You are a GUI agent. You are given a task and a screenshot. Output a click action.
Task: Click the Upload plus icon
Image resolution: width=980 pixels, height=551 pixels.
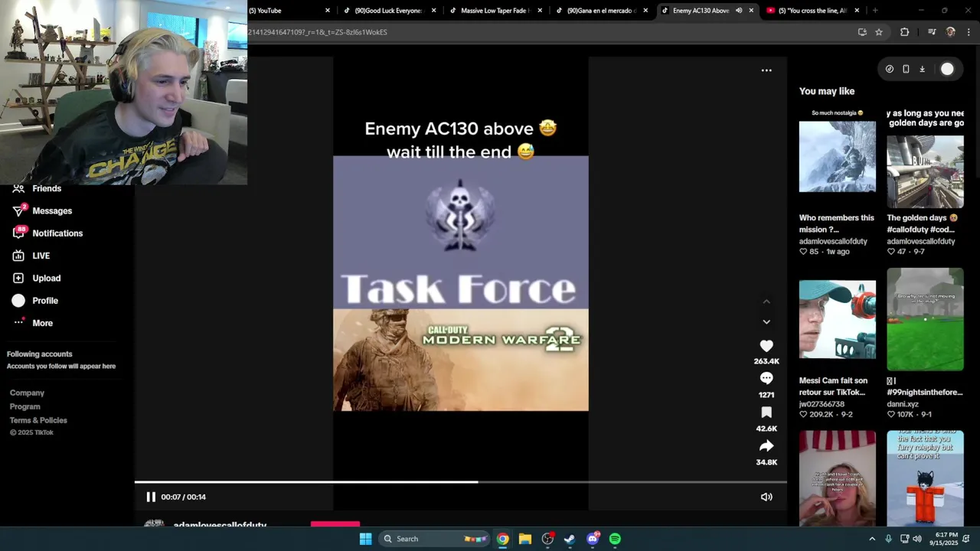(18, 278)
